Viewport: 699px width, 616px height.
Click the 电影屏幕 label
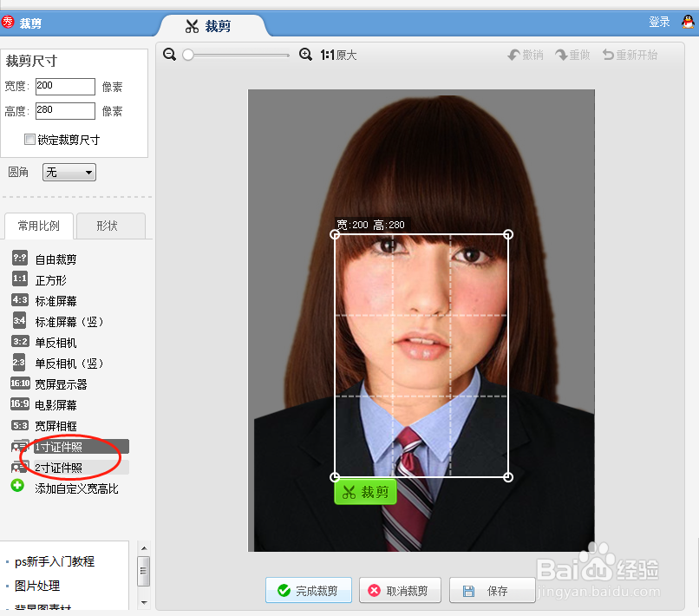pos(56,405)
